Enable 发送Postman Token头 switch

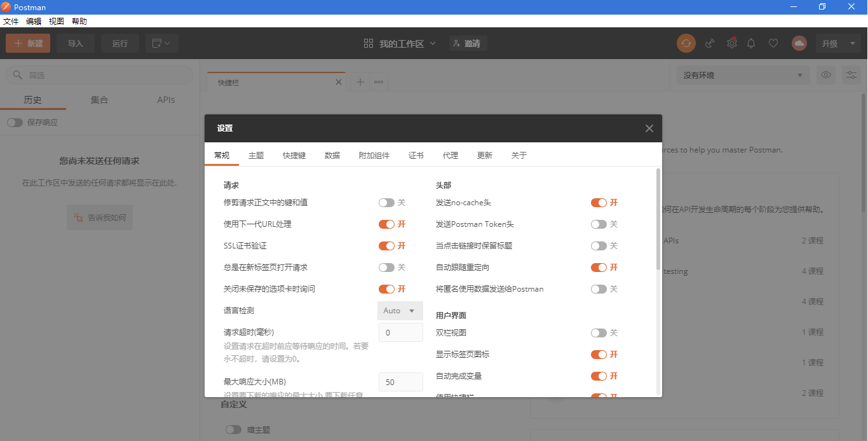pyautogui.click(x=599, y=224)
